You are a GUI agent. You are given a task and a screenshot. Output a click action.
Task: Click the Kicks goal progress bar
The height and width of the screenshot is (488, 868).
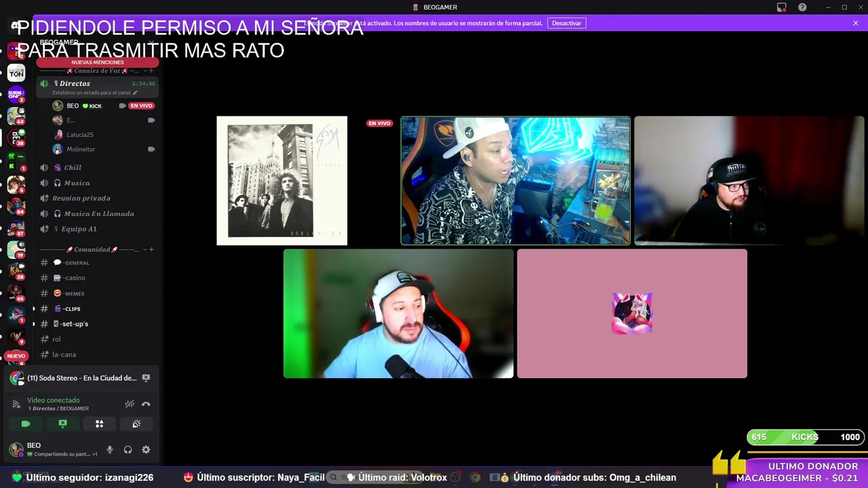click(805, 437)
